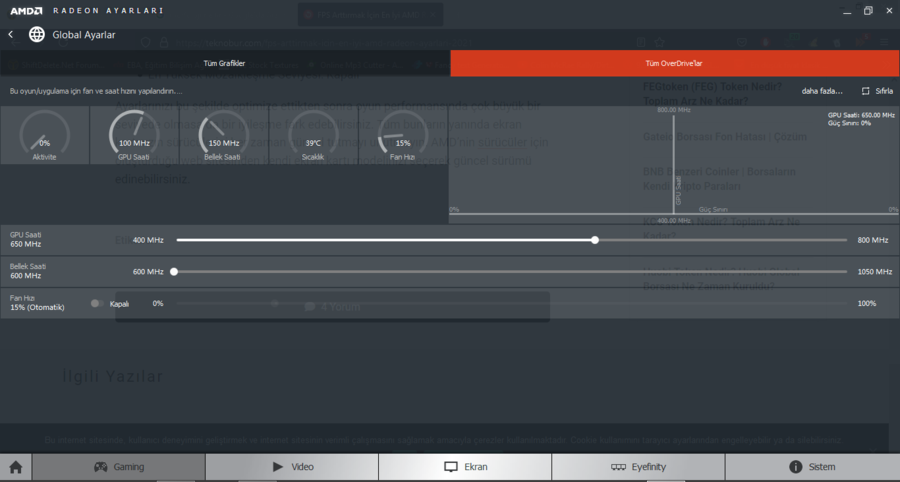
Task: Minimize the Radeon Ayarları window
Action: [847, 11]
